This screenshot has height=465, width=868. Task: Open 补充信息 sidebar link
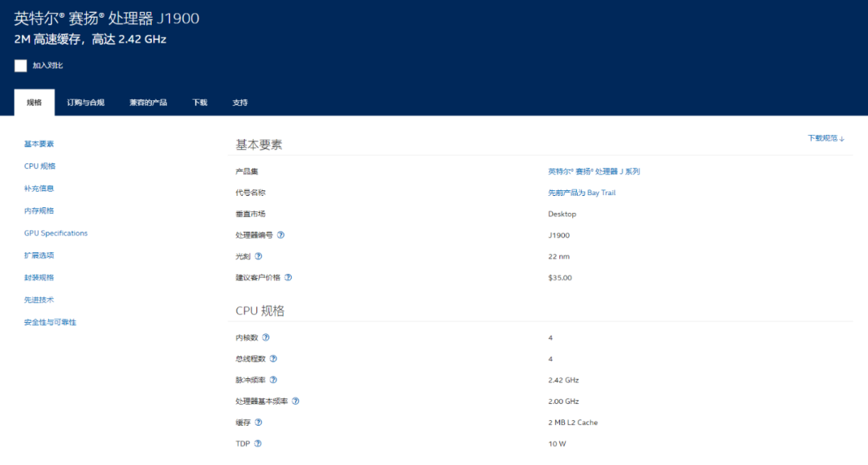tap(39, 189)
